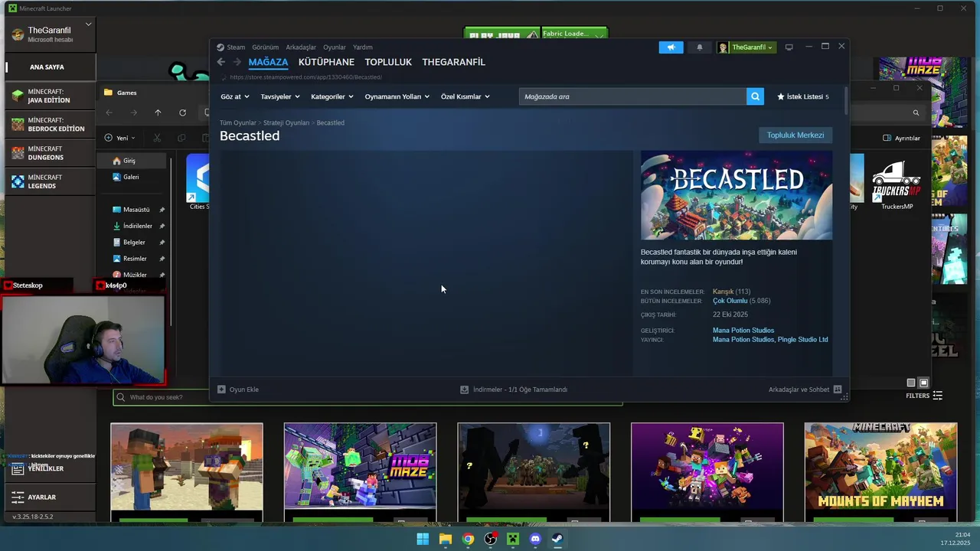
Task: Expand the Göz at dropdown
Action: 234,96
